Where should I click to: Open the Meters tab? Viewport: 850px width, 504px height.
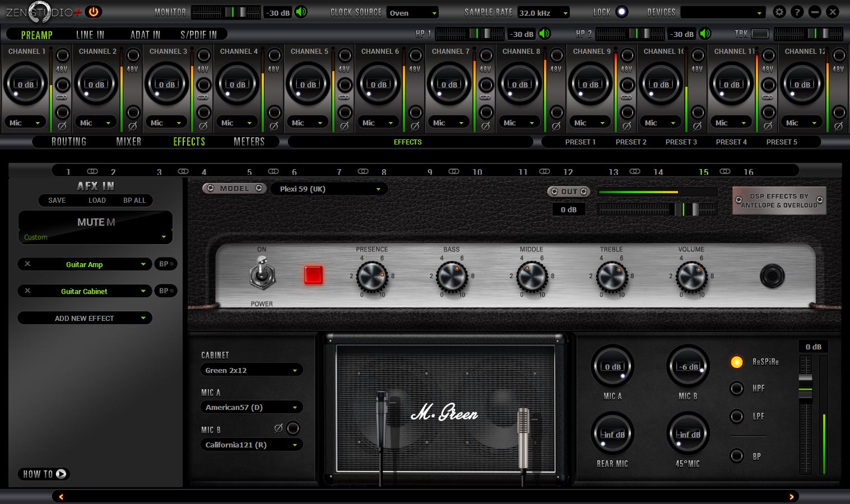click(x=249, y=142)
